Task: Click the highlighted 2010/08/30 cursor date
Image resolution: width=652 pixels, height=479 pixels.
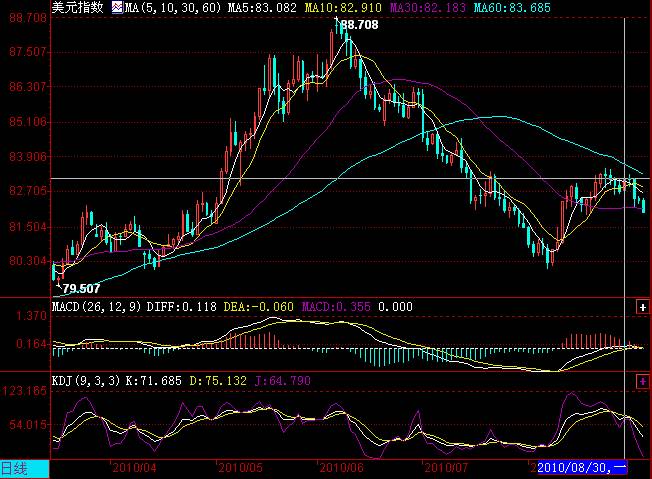Action: click(582, 468)
